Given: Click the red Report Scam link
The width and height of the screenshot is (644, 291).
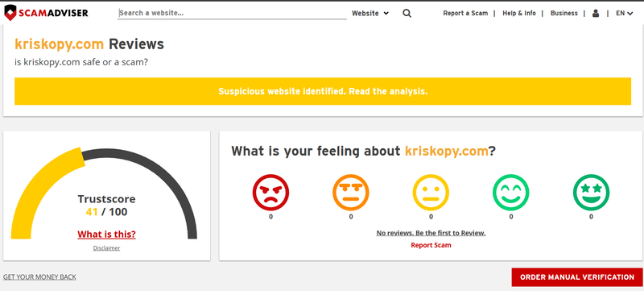Looking at the screenshot, I should 431,245.
